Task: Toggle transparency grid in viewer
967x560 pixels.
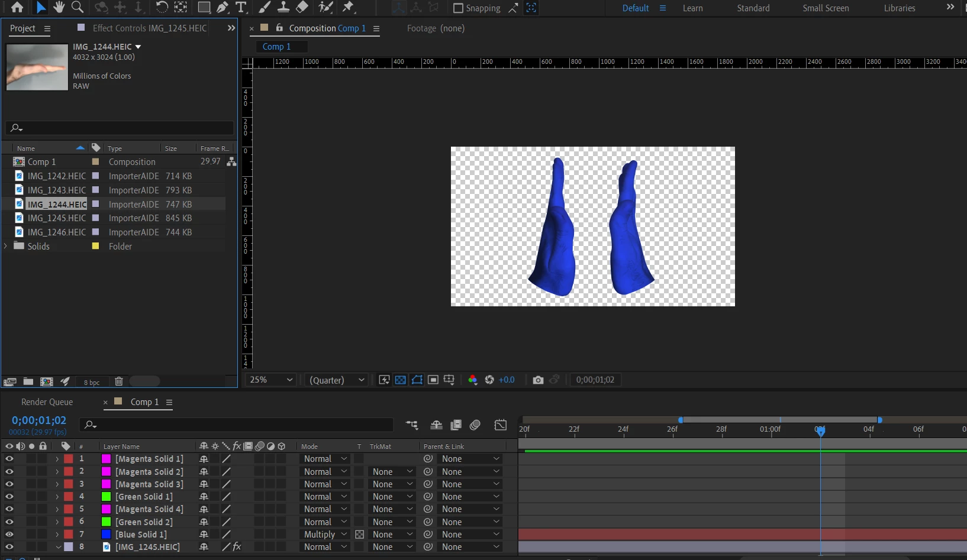Action: point(401,380)
